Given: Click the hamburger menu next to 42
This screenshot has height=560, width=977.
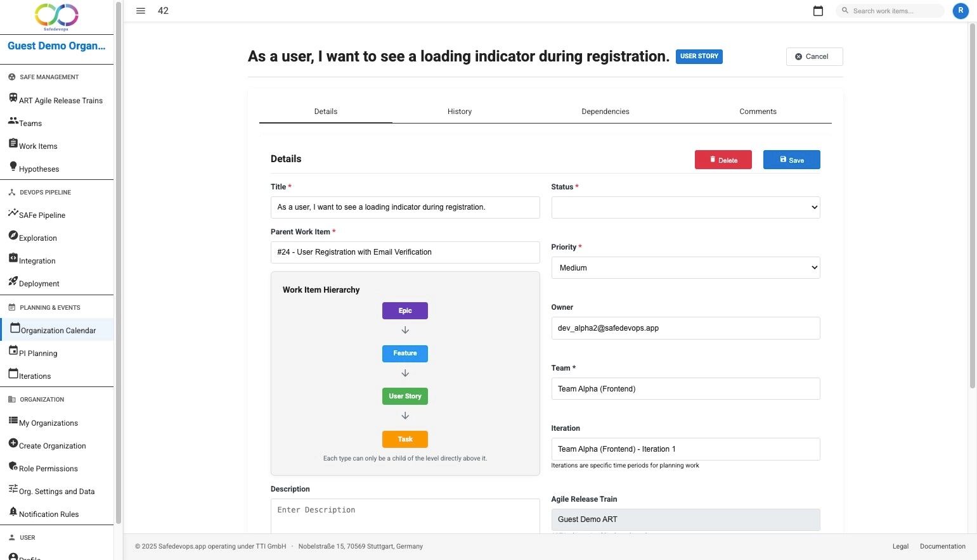Looking at the screenshot, I should coord(140,10).
